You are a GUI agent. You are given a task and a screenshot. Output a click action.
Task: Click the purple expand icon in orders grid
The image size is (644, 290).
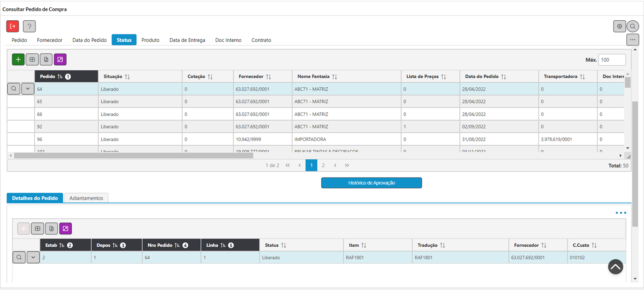(x=60, y=59)
